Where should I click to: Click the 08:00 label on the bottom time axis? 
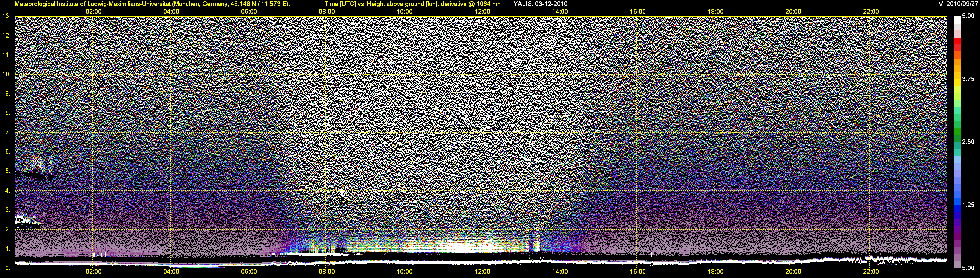(x=327, y=272)
